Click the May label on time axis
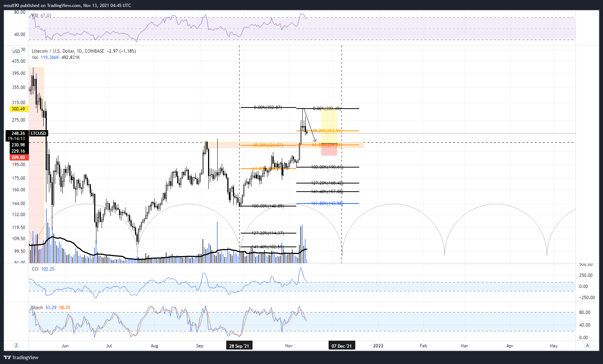 (554, 346)
